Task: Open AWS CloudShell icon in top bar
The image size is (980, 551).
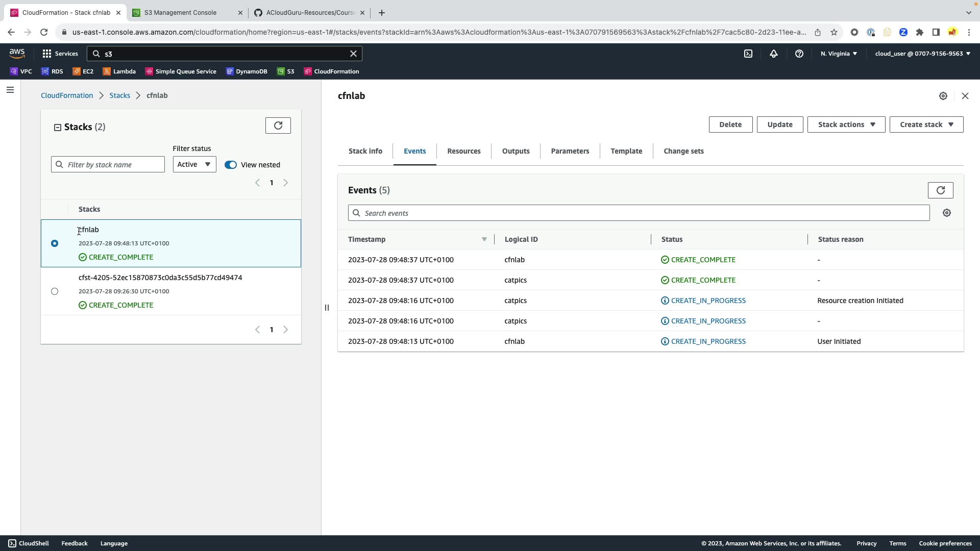Action: 748,54
